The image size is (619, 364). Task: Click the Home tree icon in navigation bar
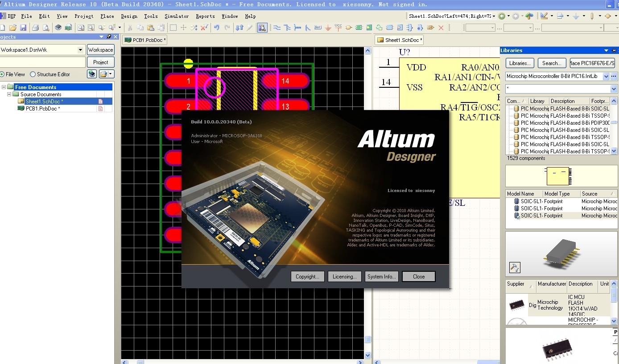coord(529,16)
